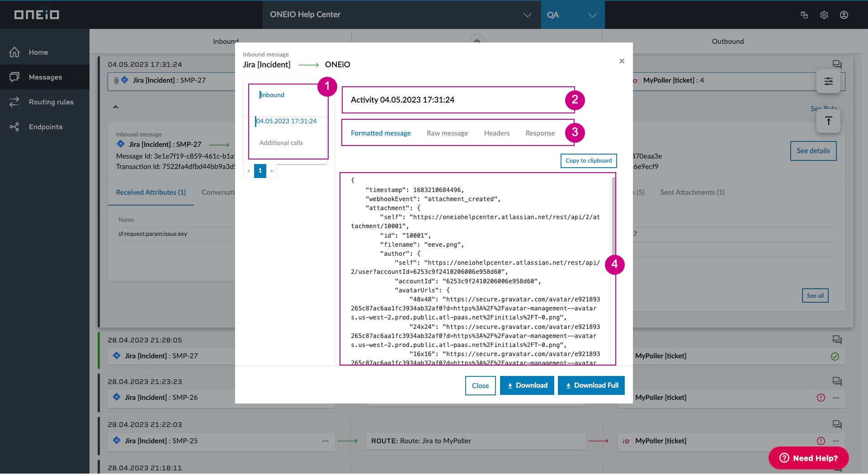Click the Download Full button
The width and height of the screenshot is (868, 474).
click(x=591, y=386)
